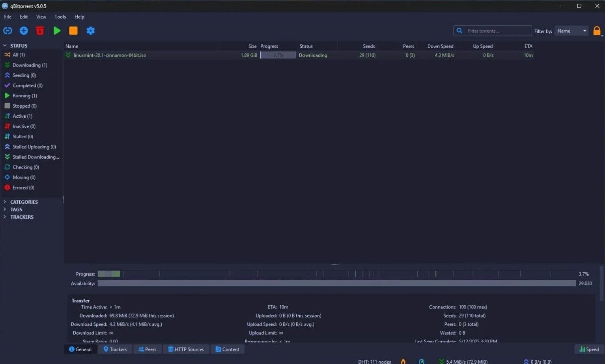
Task: Click the Stalled (0) icon
Action: (x=7, y=137)
